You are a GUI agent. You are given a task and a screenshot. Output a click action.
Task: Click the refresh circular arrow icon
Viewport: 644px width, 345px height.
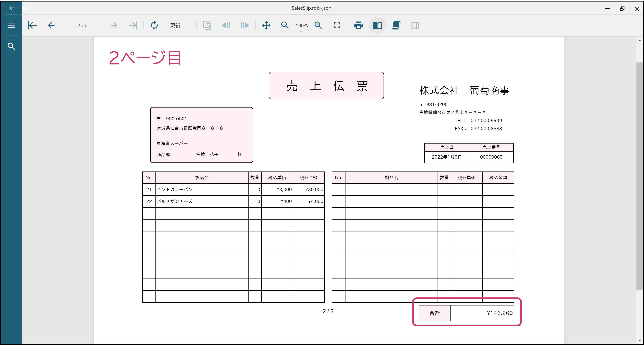click(154, 25)
